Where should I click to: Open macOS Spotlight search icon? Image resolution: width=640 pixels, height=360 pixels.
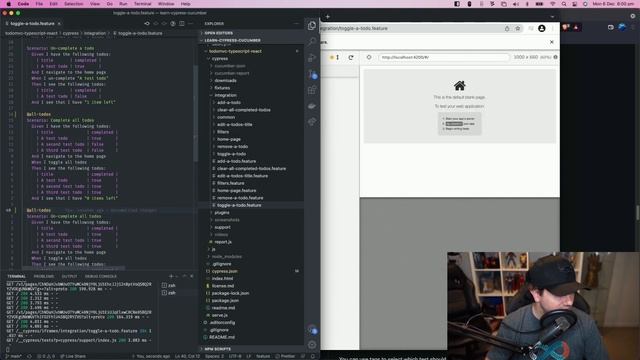pyautogui.click(x=564, y=4)
